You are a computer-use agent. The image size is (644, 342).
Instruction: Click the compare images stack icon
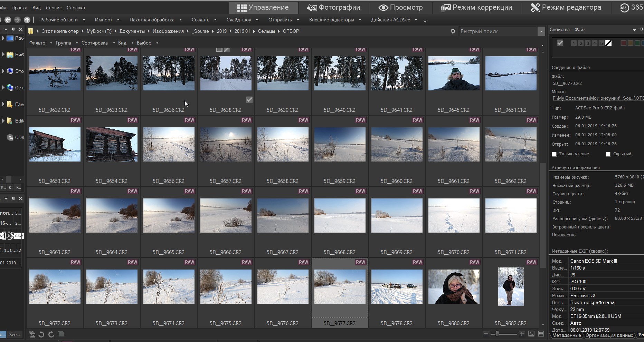point(61,334)
